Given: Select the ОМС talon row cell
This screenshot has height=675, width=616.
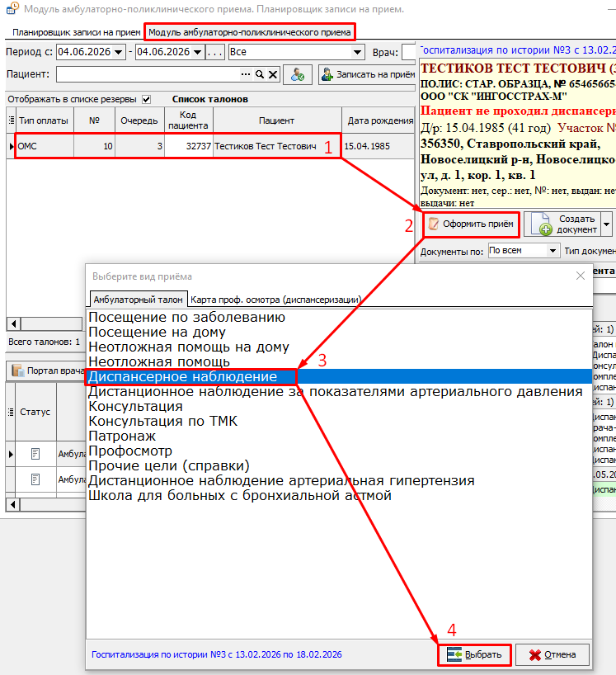Looking at the screenshot, I should (x=45, y=146).
